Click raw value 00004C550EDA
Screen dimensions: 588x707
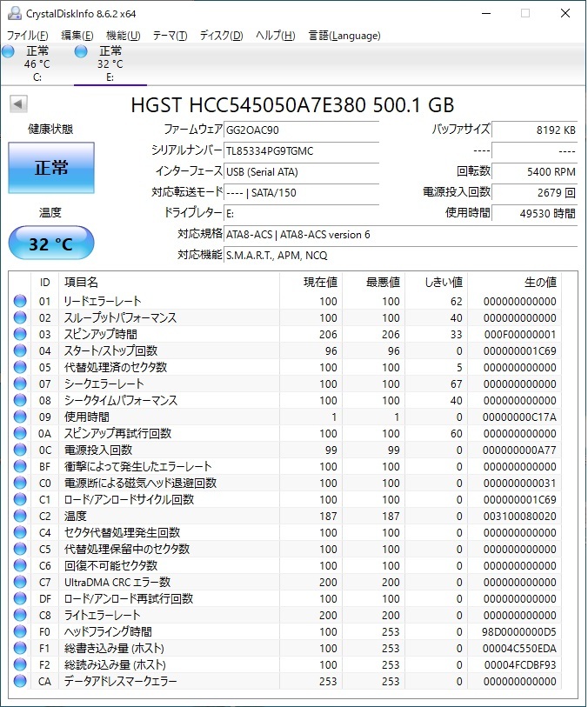[519, 649]
